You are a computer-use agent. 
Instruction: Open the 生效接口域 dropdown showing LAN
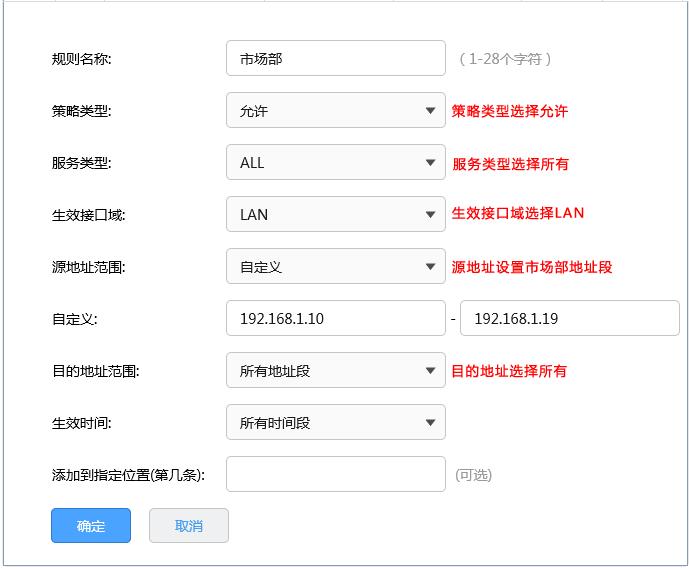335,215
